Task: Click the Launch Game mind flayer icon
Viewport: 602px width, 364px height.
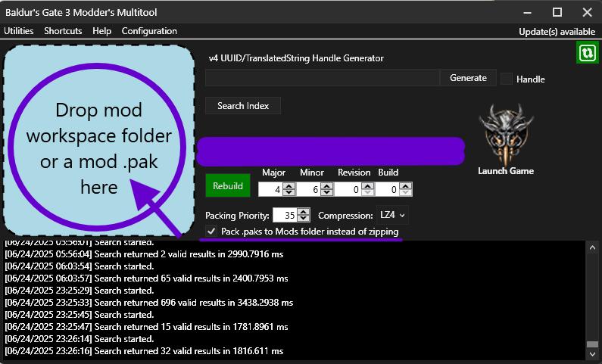Action: tap(506, 134)
